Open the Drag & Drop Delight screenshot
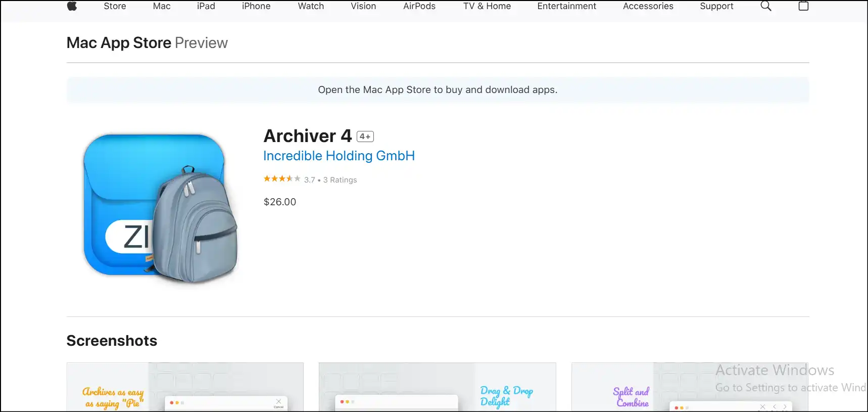 (x=438, y=387)
